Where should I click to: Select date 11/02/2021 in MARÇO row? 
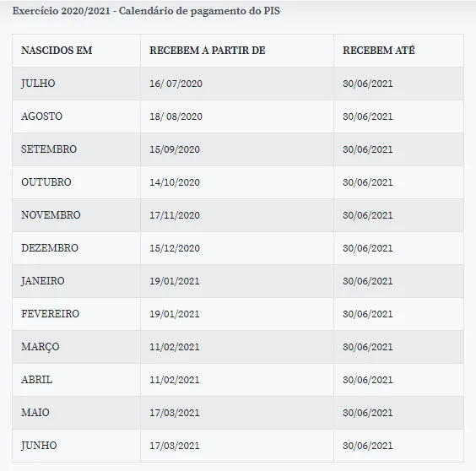175,347
